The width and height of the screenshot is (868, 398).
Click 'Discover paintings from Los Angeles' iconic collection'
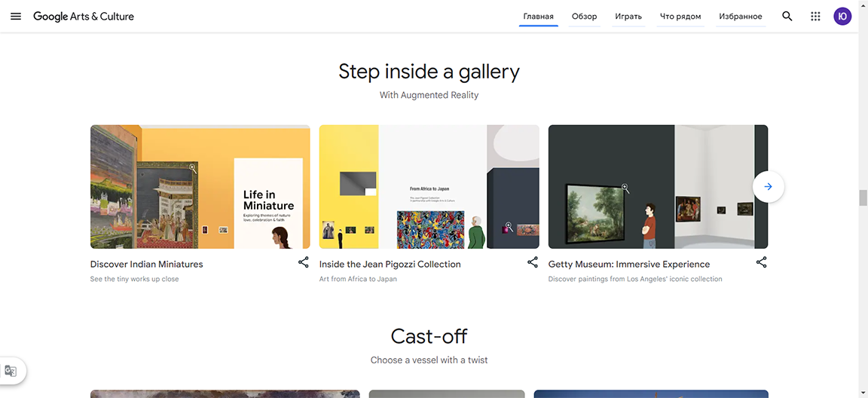pos(635,279)
